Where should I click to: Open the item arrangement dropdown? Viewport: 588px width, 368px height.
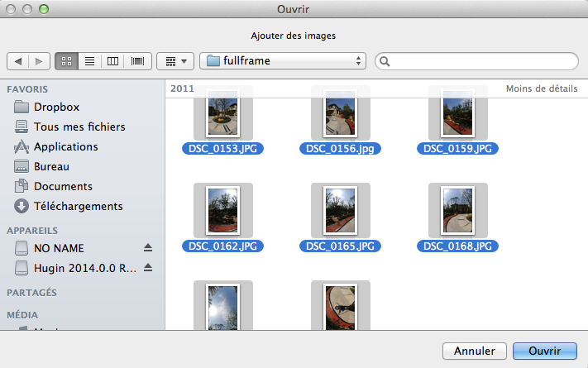[174, 61]
